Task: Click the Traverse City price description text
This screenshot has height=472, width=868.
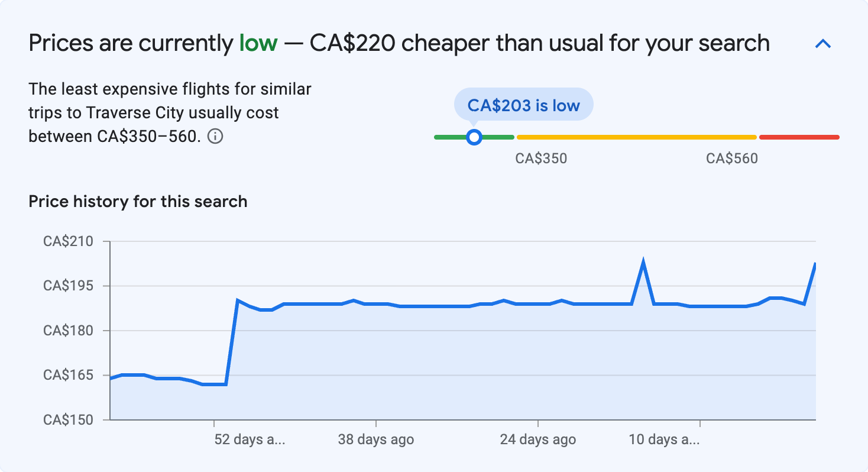Action: point(170,113)
